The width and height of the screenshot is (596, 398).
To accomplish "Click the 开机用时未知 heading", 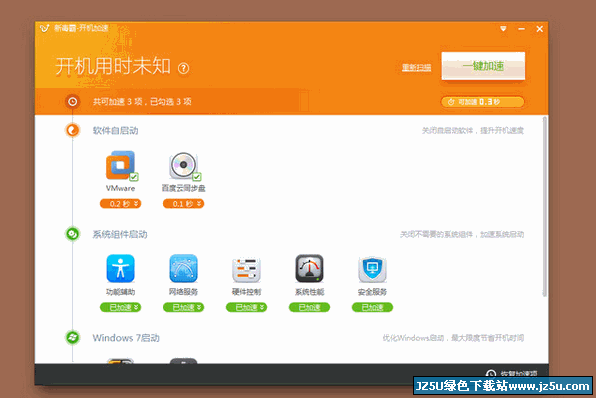I will [x=113, y=66].
